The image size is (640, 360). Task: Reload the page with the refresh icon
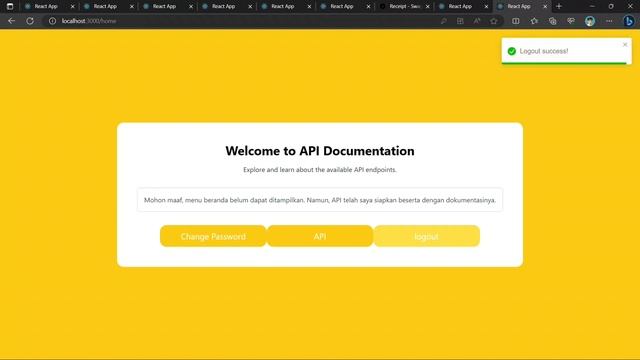[30, 21]
